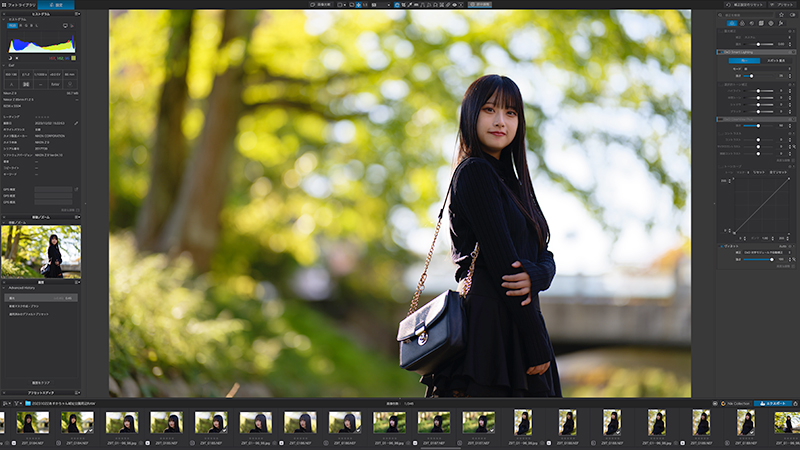Click the star favorites icon beside search
This screenshot has width=800, height=450.
click(x=781, y=15)
